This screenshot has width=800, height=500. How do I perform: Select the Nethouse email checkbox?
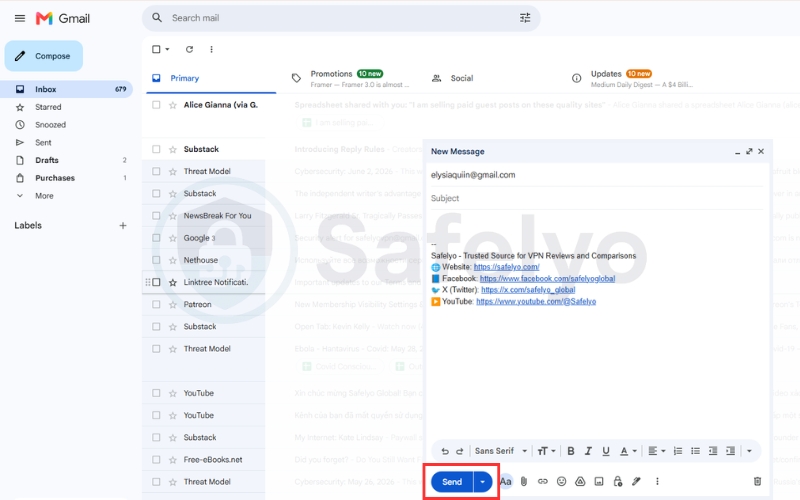tap(156, 260)
